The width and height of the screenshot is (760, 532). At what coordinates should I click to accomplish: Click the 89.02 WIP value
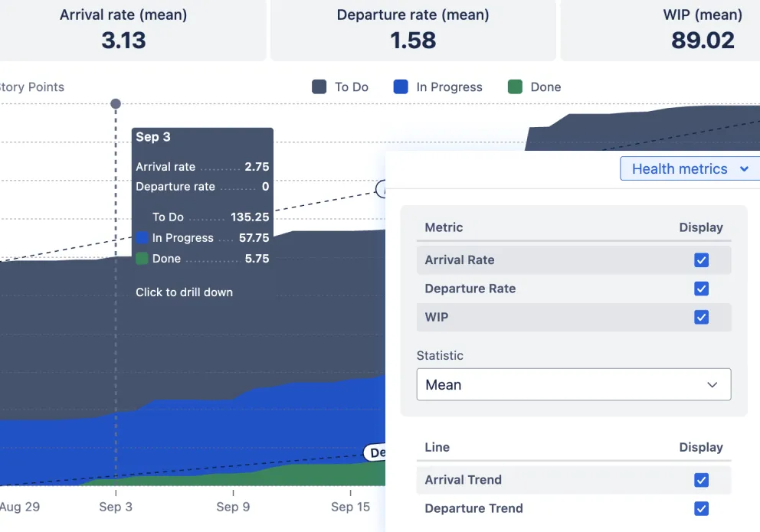point(703,40)
